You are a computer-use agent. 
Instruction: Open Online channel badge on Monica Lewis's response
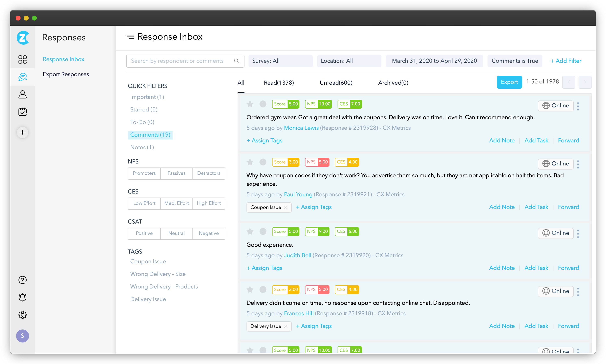coord(556,106)
